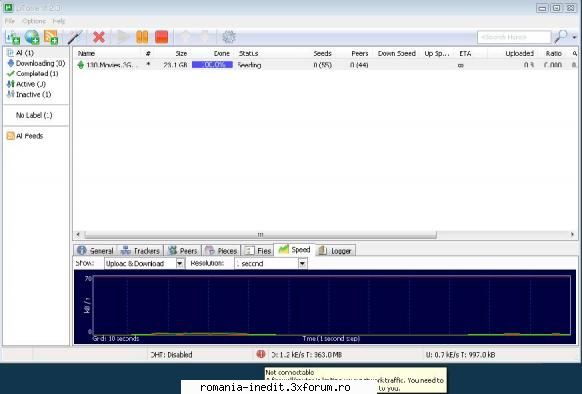Viewport: 582px width, 394px height.
Task: Sort by the Ratio column header
Action: 553,53
